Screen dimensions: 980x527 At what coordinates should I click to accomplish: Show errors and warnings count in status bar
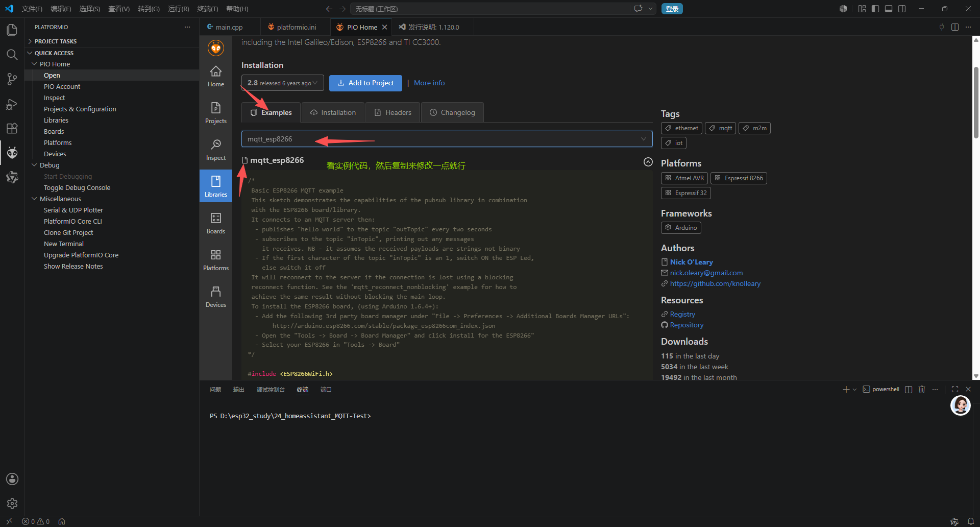(x=36, y=521)
